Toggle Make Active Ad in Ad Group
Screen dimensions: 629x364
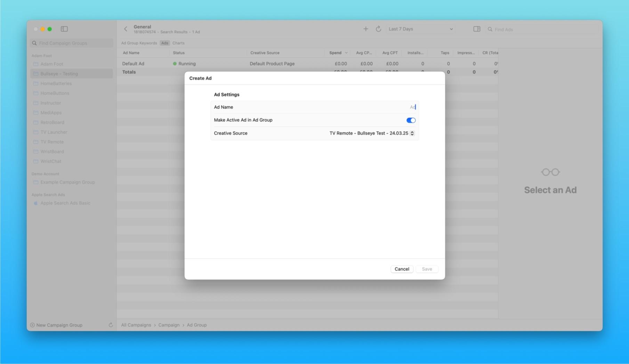point(411,120)
